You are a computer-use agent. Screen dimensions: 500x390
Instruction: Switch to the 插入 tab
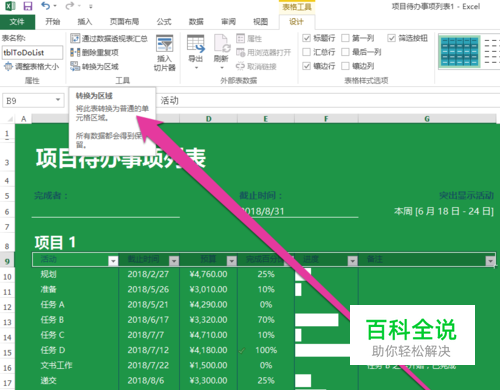[x=85, y=22]
